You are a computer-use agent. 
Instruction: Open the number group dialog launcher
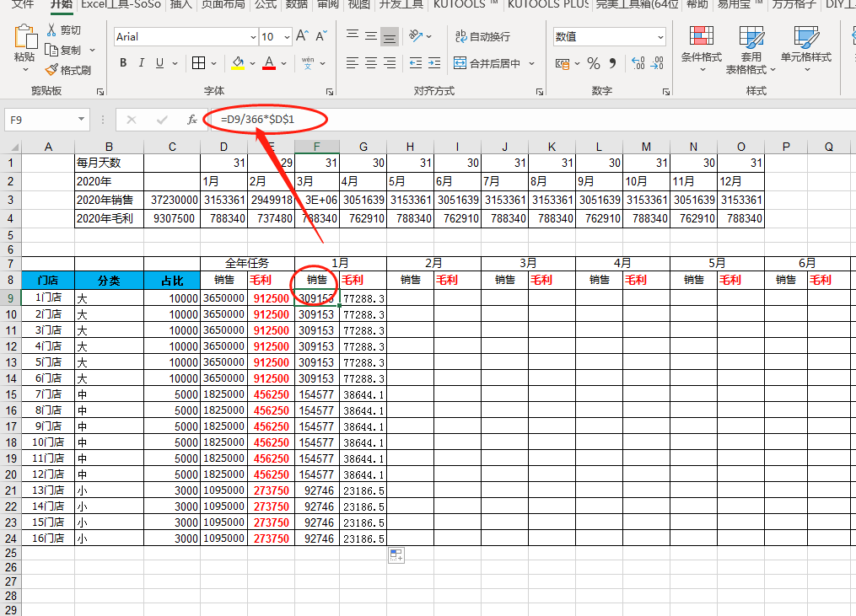[x=666, y=92]
